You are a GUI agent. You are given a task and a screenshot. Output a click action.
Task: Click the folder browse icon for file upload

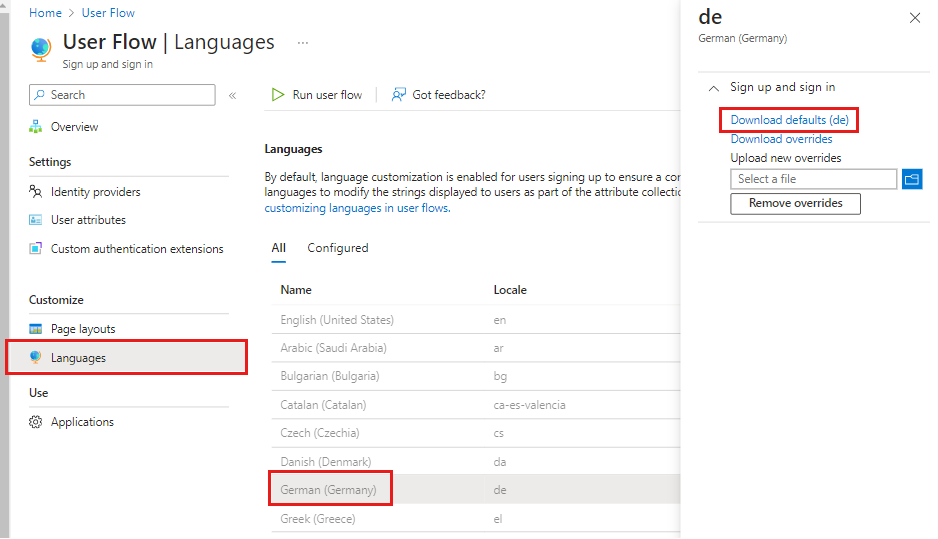click(911, 179)
